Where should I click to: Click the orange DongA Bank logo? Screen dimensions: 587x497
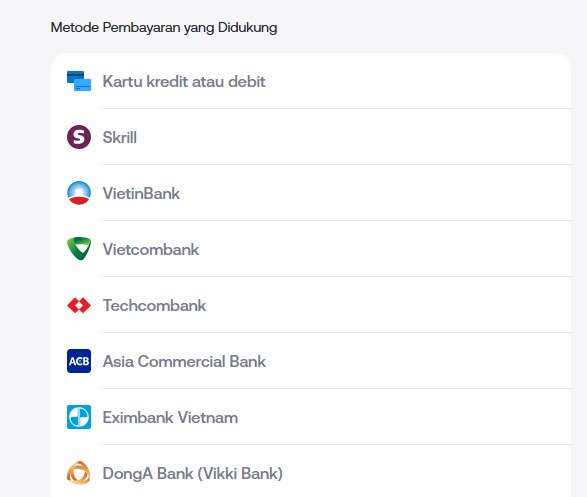click(79, 473)
